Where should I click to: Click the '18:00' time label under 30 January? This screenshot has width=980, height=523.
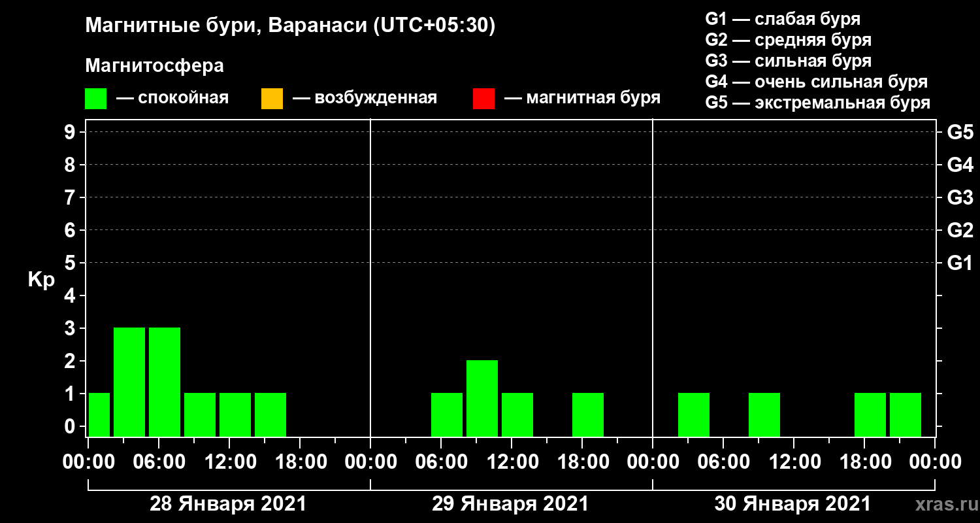pos(864,462)
